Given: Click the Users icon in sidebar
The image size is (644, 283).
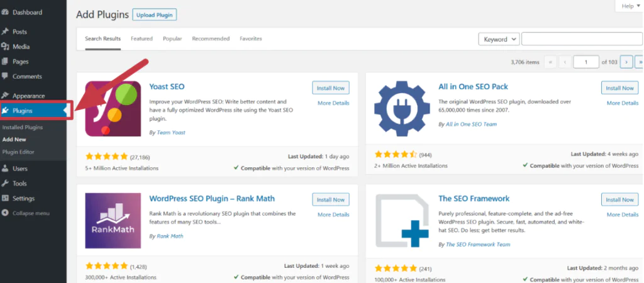Looking at the screenshot, I should tap(5, 169).
